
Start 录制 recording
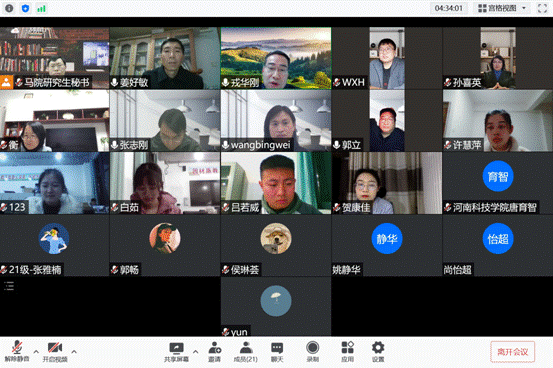pos(312,351)
